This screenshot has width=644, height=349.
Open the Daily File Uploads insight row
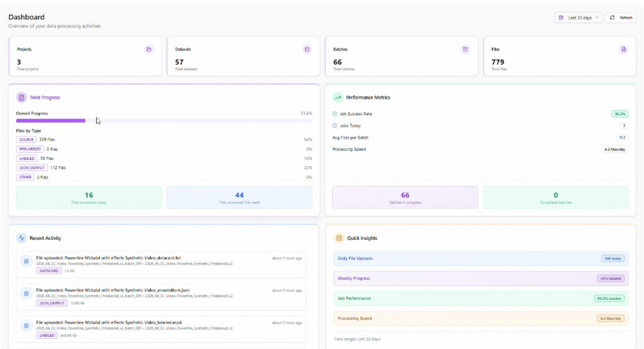click(481, 258)
